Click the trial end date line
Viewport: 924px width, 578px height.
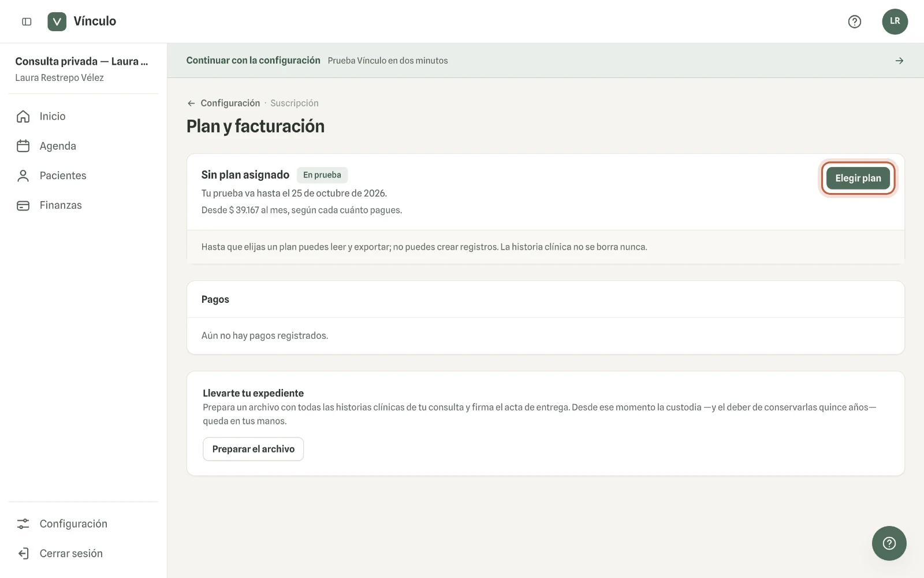(294, 194)
